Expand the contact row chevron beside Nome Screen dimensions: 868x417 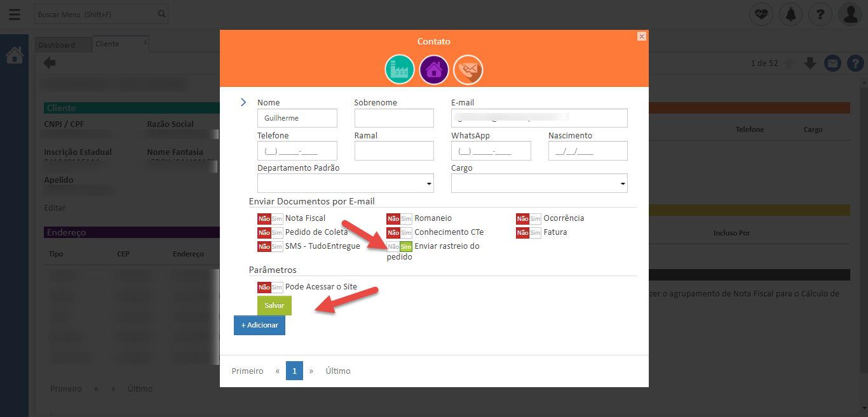[x=243, y=102]
